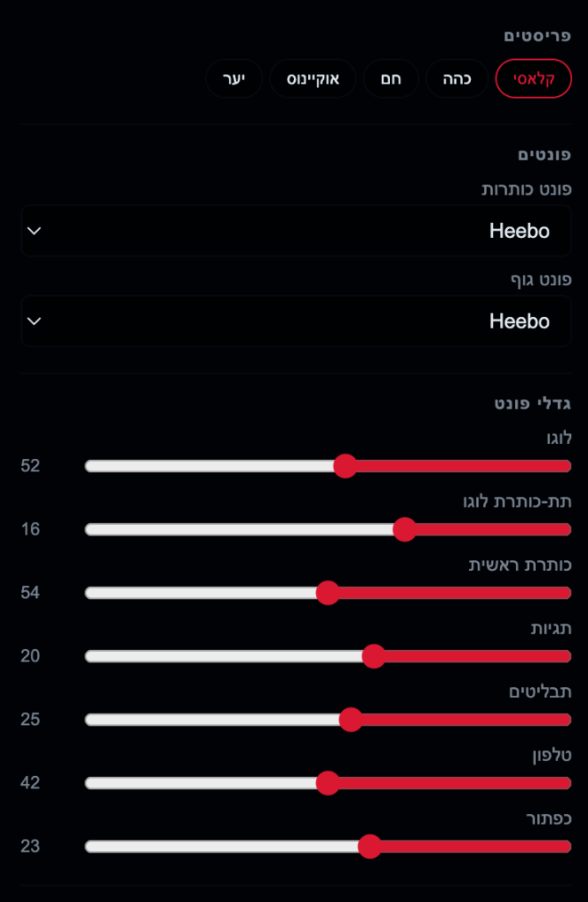
Task: Click the white part of the לוגו slider track
Action: [209, 466]
